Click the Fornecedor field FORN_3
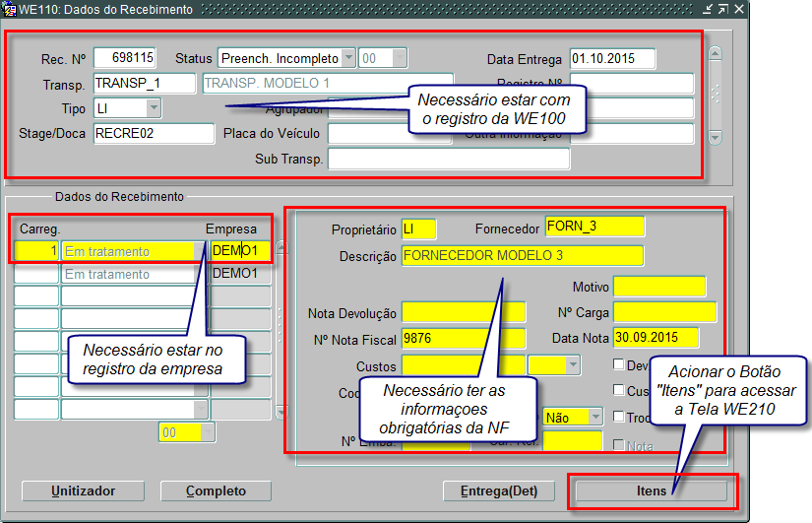 point(594,227)
